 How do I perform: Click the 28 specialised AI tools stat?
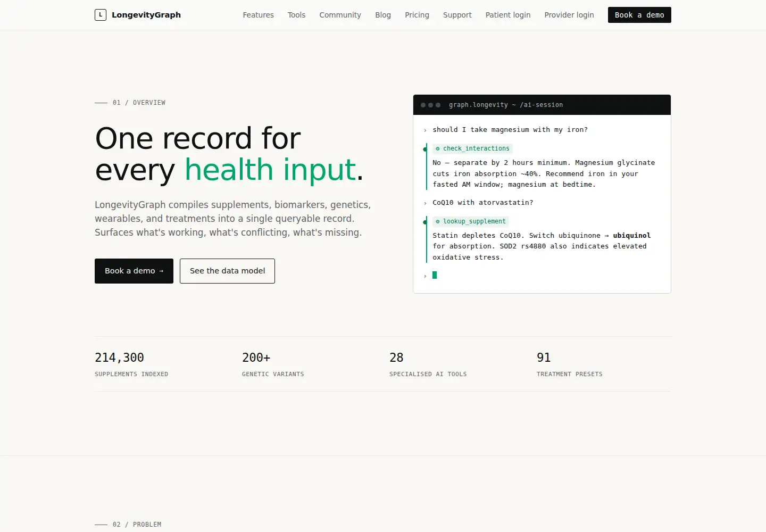click(428, 364)
